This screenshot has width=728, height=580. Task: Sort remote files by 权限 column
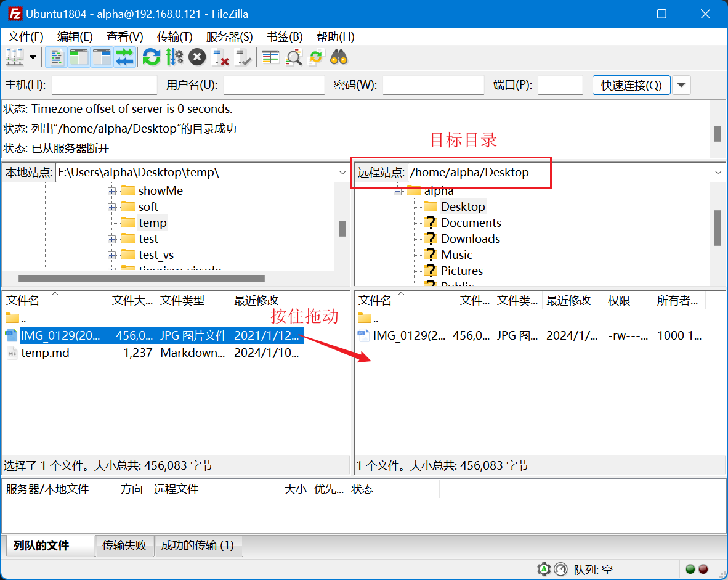[628, 301]
